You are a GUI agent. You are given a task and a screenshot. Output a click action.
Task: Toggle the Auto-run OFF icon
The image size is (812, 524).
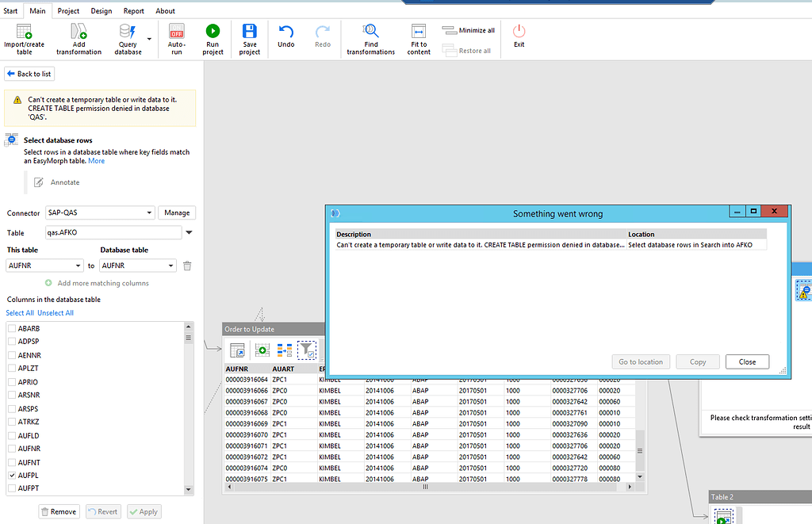tap(177, 32)
